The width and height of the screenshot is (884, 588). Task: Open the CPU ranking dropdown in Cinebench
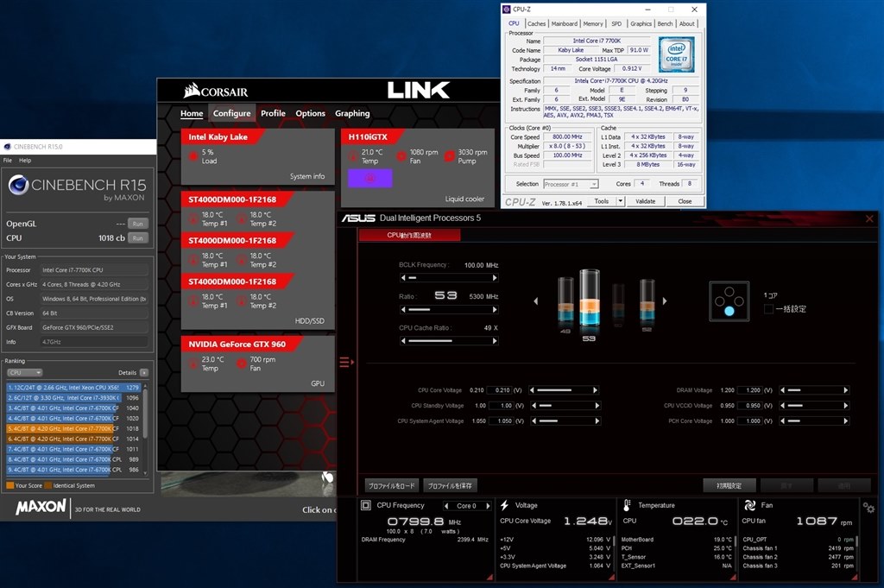[25, 373]
